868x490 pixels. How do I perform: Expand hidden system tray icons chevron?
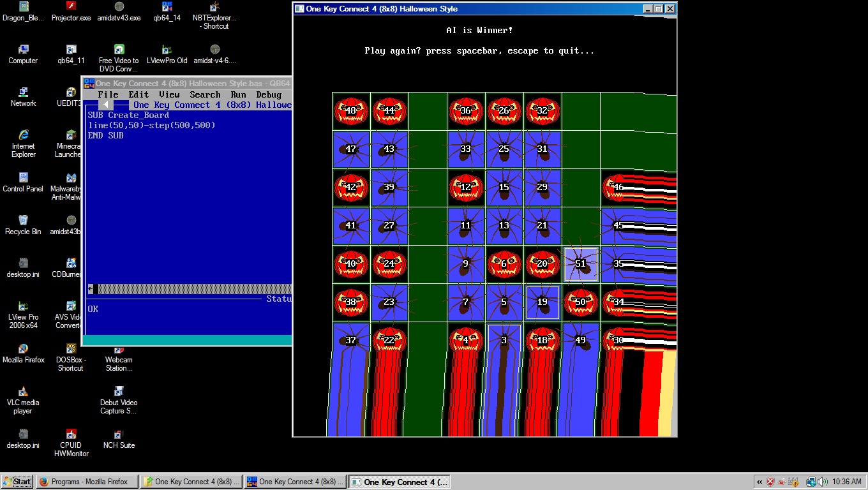pos(759,482)
